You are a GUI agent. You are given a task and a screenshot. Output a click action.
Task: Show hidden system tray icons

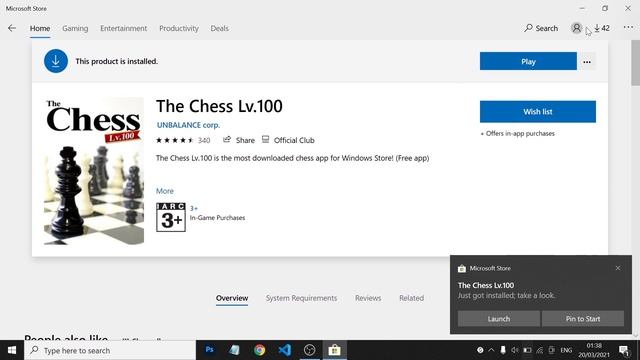[x=491, y=350]
